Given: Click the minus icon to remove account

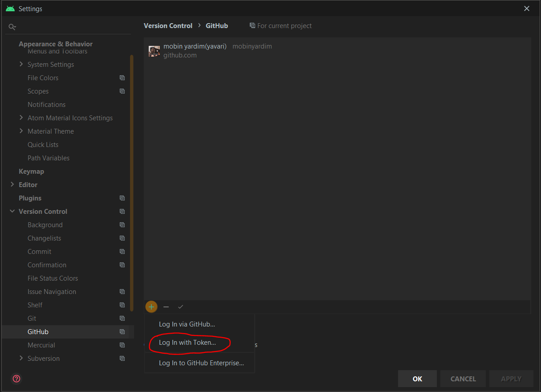Looking at the screenshot, I should pyautogui.click(x=166, y=306).
